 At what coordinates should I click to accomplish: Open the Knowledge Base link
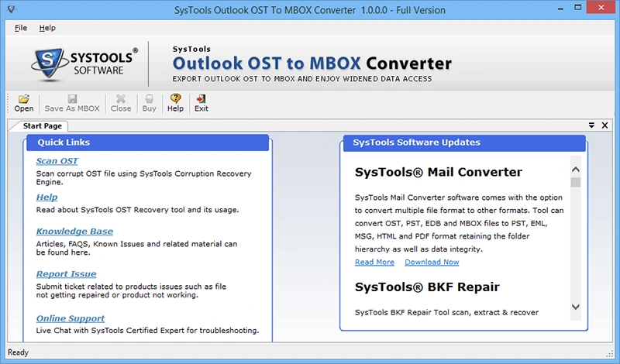point(74,232)
